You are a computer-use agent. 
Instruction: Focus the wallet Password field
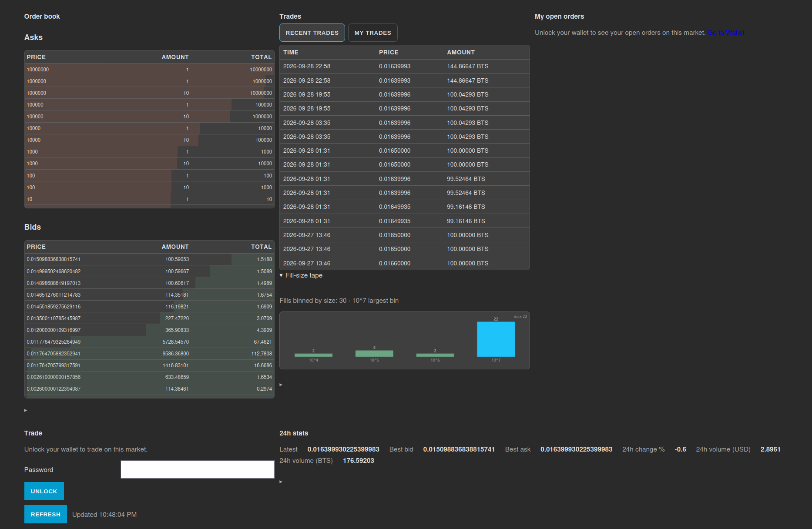tap(198, 469)
